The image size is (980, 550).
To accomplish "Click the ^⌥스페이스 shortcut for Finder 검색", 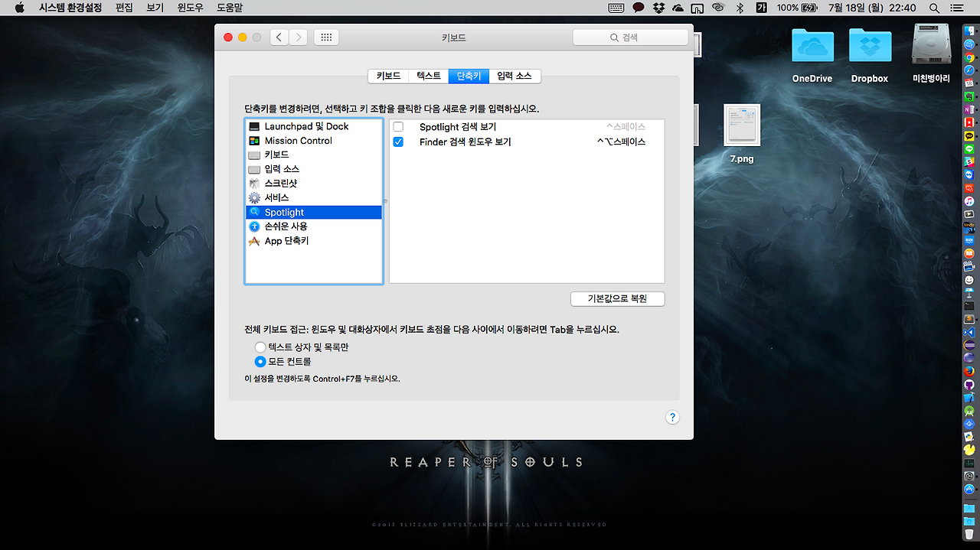I will point(621,142).
